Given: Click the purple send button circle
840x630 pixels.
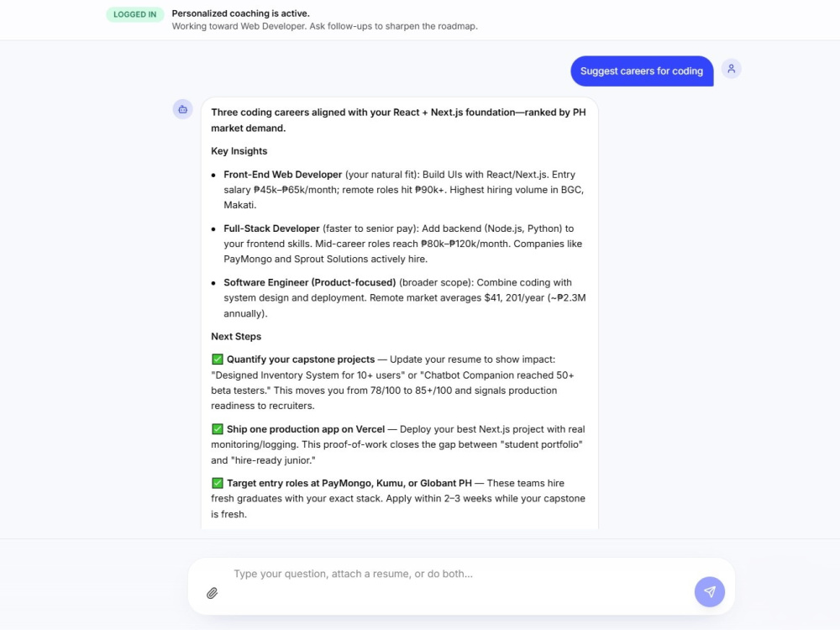Looking at the screenshot, I should click(x=709, y=592).
